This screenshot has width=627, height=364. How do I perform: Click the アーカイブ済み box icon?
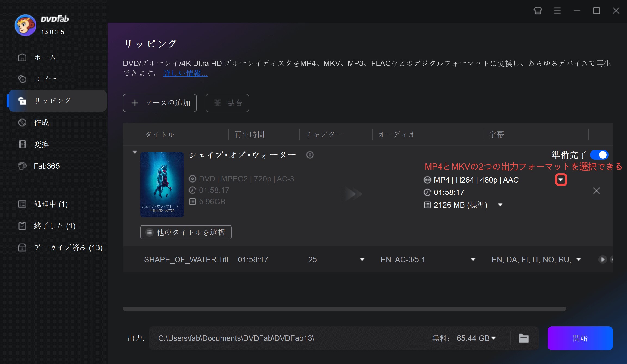pos(22,247)
